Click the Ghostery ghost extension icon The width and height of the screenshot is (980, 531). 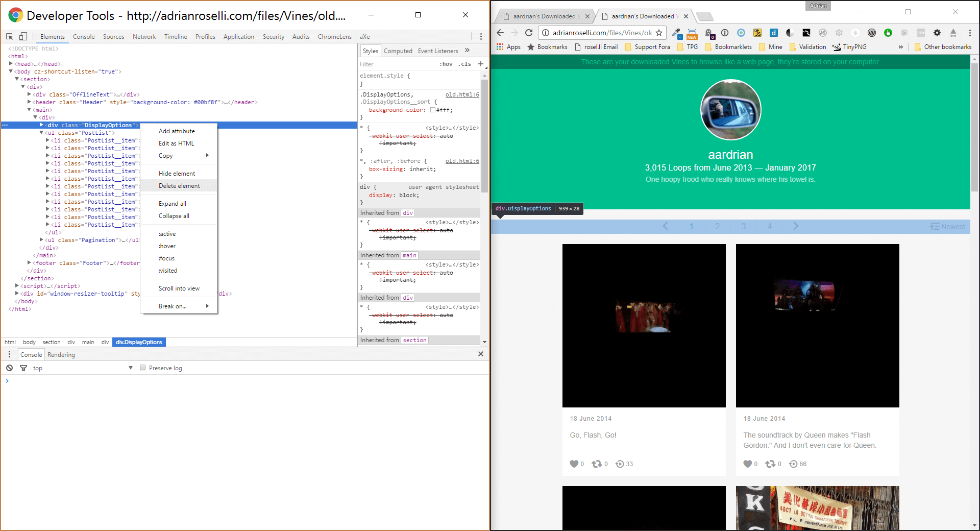click(709, 33)
